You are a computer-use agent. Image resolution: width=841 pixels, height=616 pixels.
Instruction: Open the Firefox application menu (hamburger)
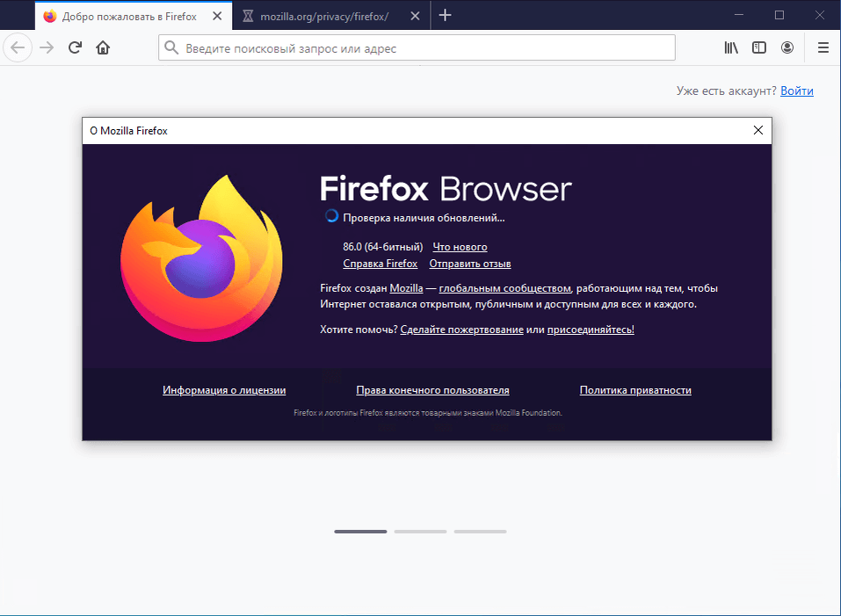[x=823, y=47]
